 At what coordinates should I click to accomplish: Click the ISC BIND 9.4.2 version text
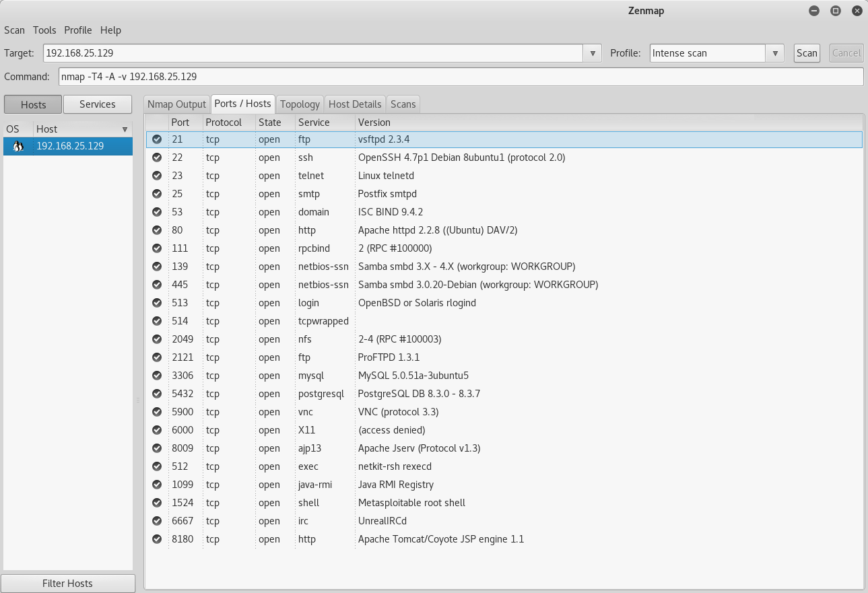(391, 212)
